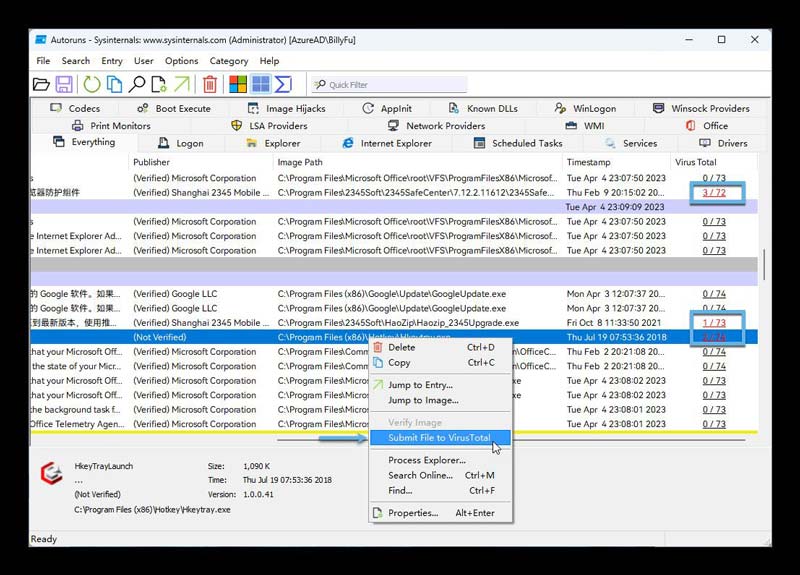The width and height of the screenshot is (800, 575).
Task: Switch to the Explorer tab
Action: (273, 143)
